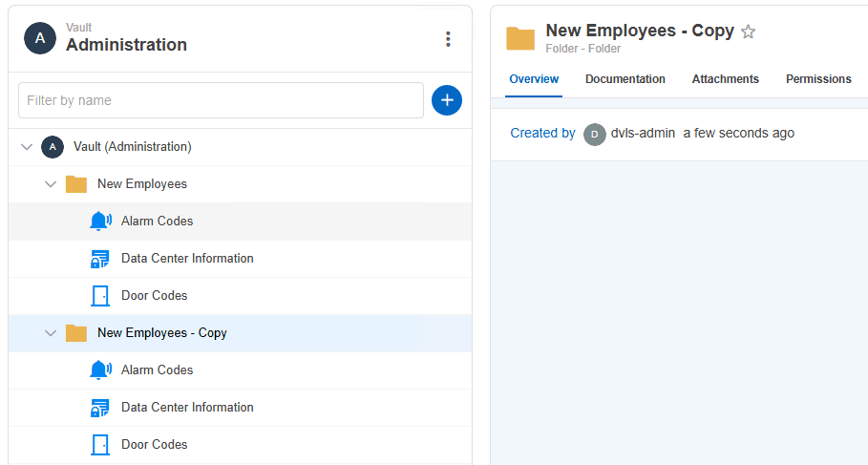Click the large folder icon in details header
The height and width of the screenshot is (465, 868).
[x=520, y=38]
